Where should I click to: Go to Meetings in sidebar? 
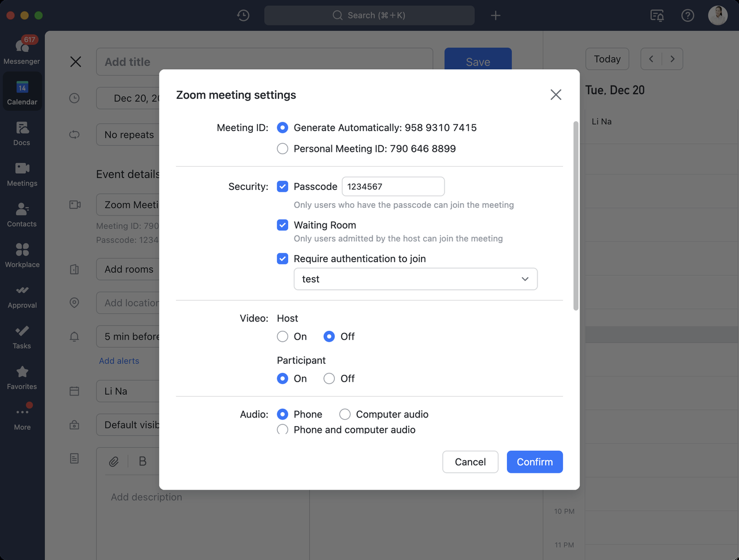pyautogui.click(x=22, y=173)
